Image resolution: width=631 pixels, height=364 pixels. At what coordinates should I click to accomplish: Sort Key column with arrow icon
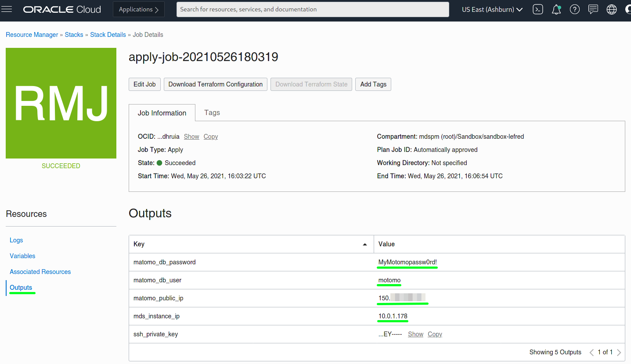[x=364, y=244]
